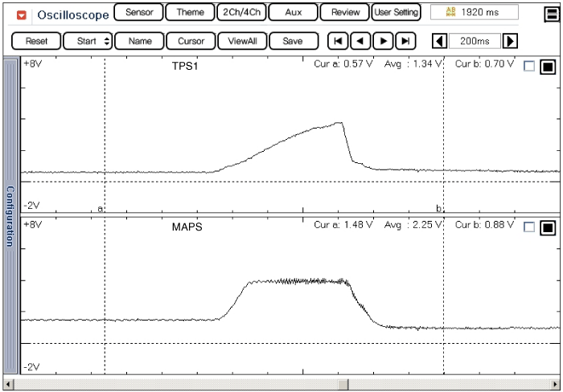Click the red Oscilloscope dropdown icon
Screen dimensions: 563x392
(22, 14)
